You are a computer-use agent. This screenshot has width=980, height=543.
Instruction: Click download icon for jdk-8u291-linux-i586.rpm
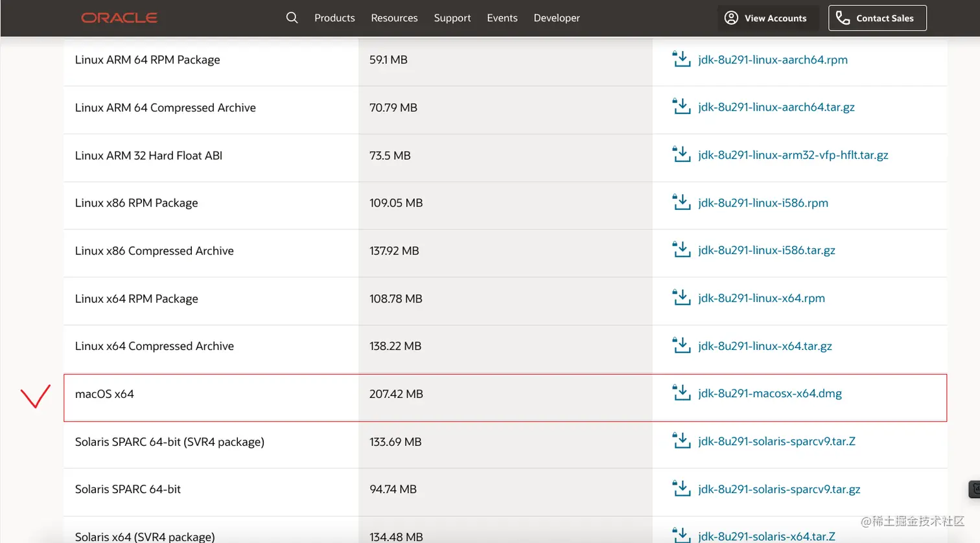pyautogui.click(x=681, y=202)
